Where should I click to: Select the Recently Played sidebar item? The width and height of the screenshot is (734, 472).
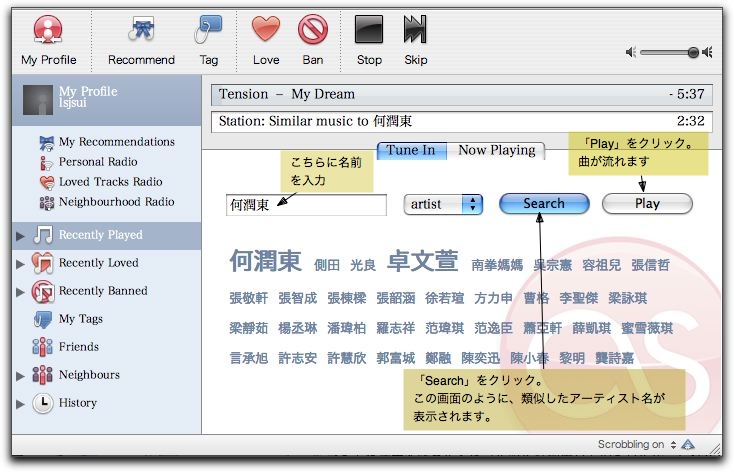pyautogui.click(x=107, y=235)
